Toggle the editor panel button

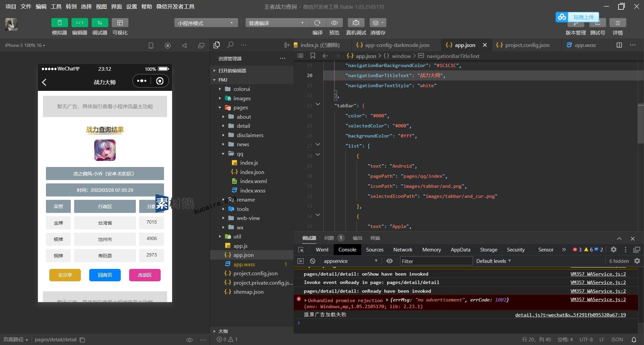(x=79, y=23)
